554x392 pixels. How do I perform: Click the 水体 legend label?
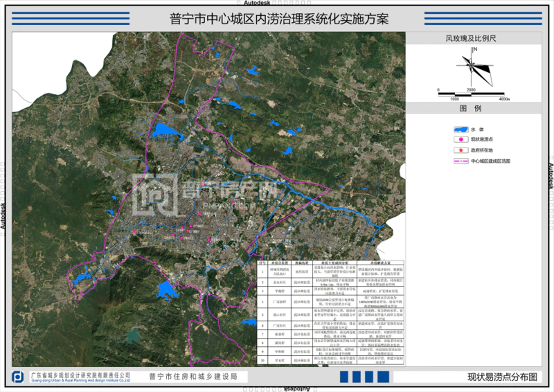click(x=476, y=130)
